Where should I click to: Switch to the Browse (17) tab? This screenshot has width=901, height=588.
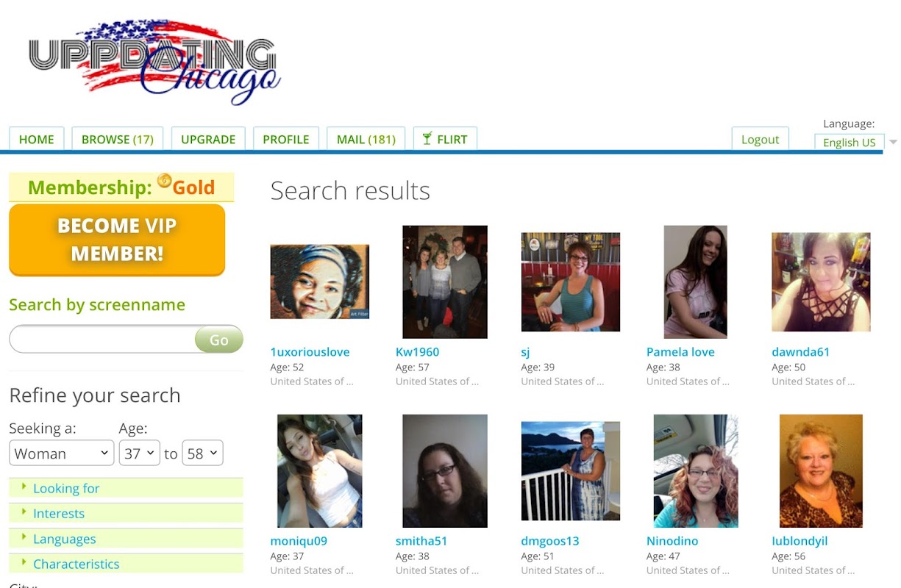pos(118,139)
